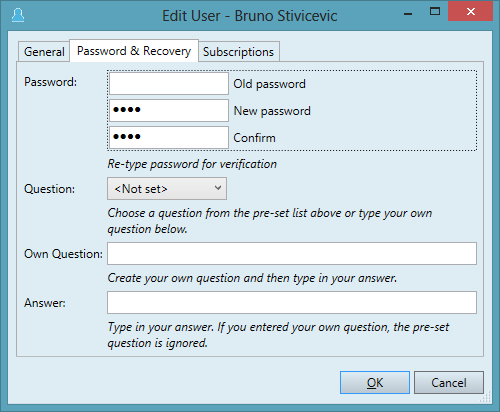Click the Edit User title bar text
500x412 pixels.
coord(250,16)
